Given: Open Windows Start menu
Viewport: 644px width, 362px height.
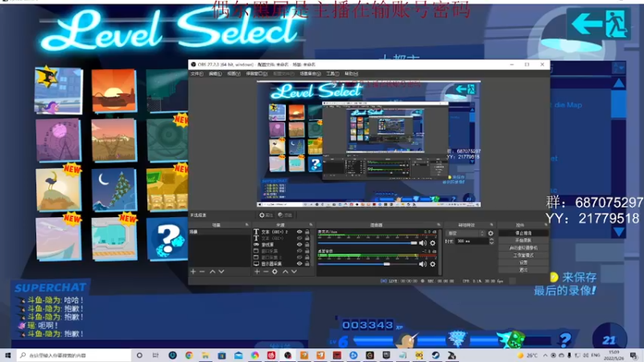Looking at the screenshot, I should pos(8,355).
